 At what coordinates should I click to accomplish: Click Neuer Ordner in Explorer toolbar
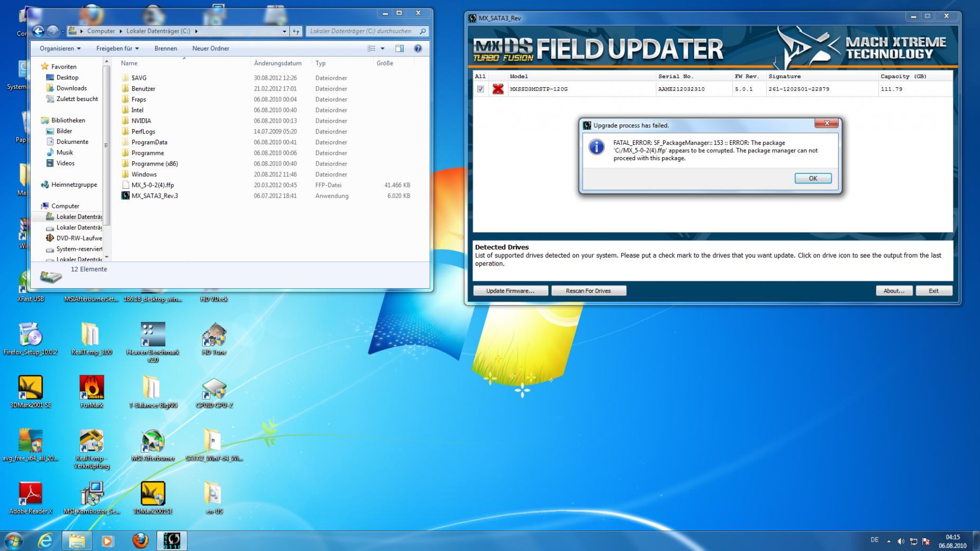[211, 49]
